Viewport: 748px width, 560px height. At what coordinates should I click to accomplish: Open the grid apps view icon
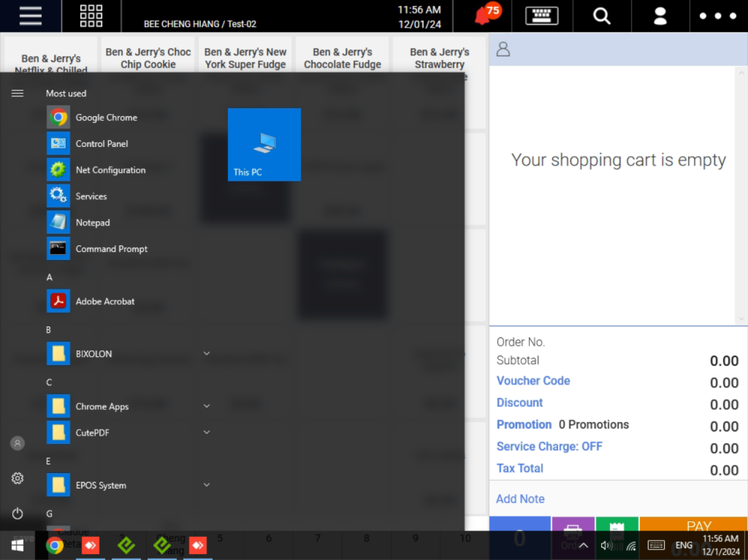(91, 15)
